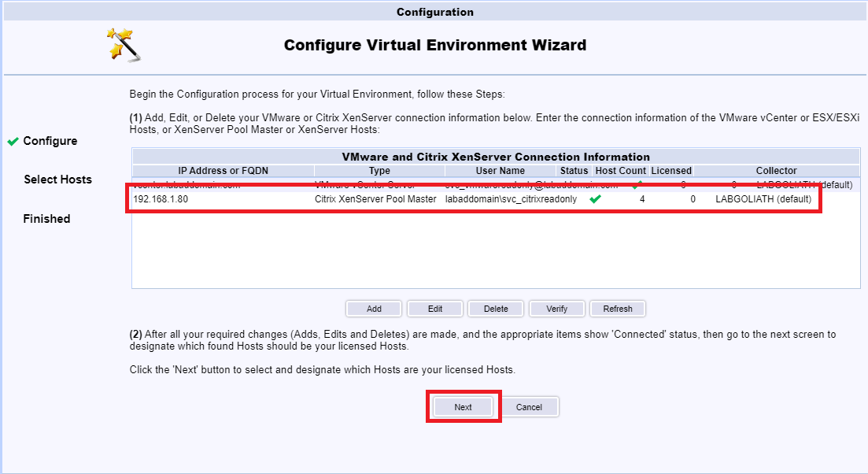Click the Edit button
This screenshot has width=868, height=474.
click(435, 309)
